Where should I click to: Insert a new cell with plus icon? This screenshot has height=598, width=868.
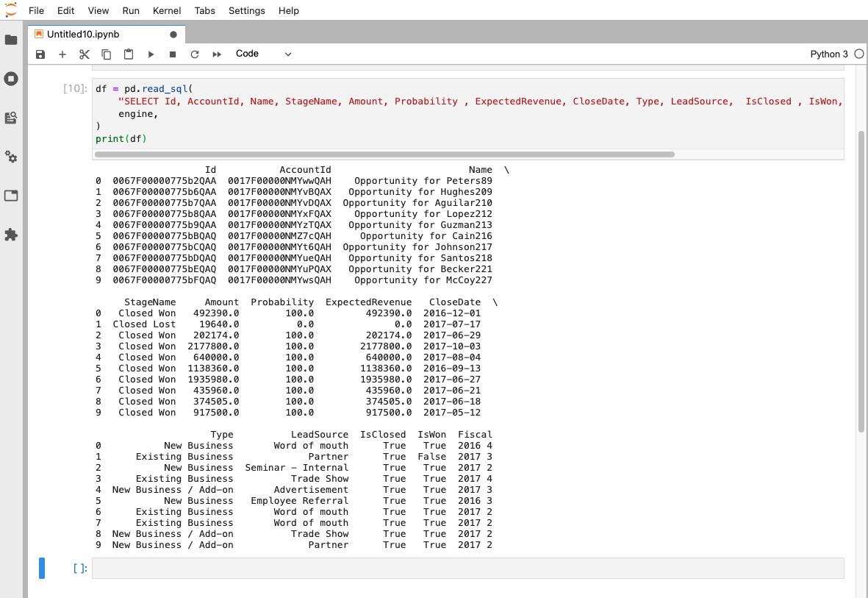click(62, 54)
